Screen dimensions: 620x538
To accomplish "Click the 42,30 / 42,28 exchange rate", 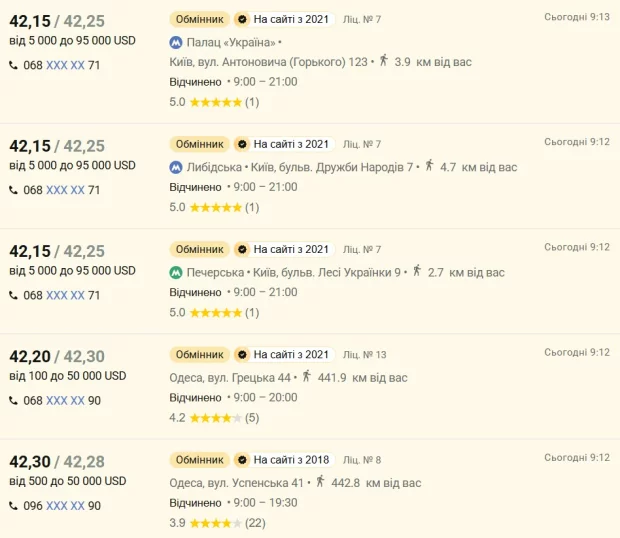I will click(57, 462).
